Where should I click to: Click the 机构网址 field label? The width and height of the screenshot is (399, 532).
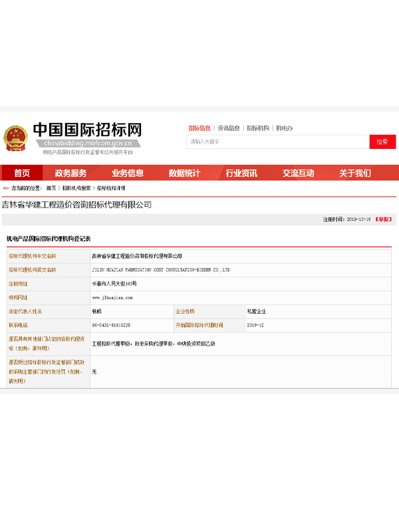click(18, 297)
